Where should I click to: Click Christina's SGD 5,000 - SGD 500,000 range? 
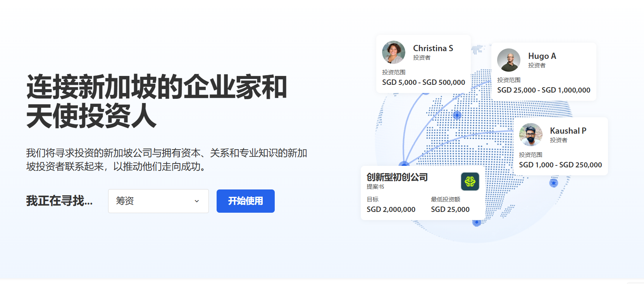coord(423,83)
